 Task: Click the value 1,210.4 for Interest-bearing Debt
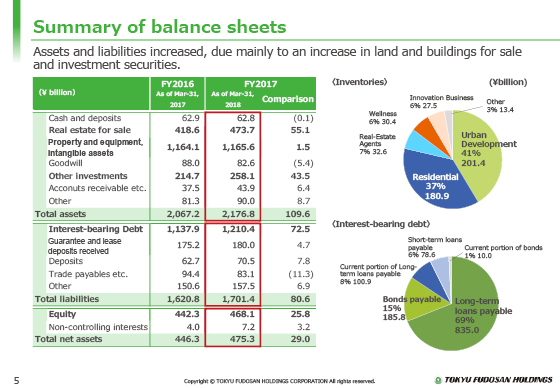click(238, 229)
